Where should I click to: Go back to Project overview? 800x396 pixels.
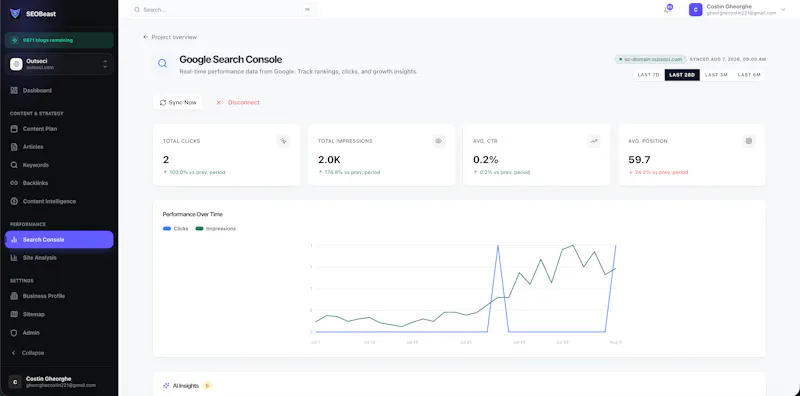(170, 37)
